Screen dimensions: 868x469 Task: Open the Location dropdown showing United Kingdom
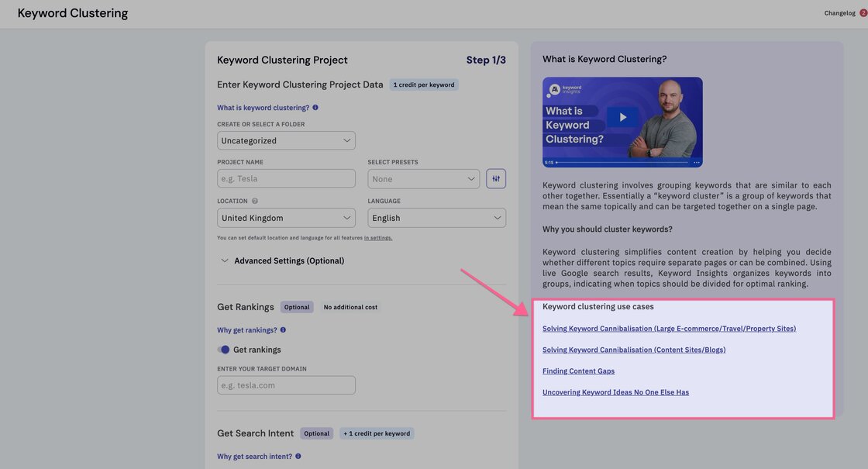click(x=286, y=218)
